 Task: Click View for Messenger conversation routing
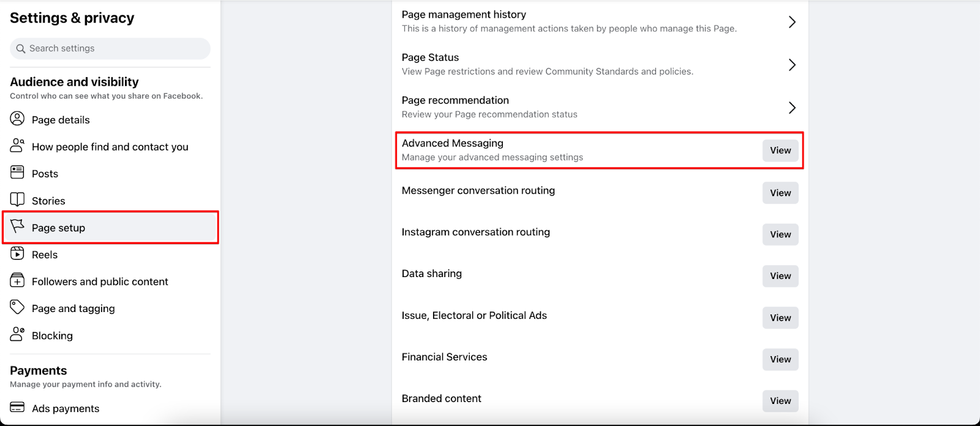tap(780, 192)
